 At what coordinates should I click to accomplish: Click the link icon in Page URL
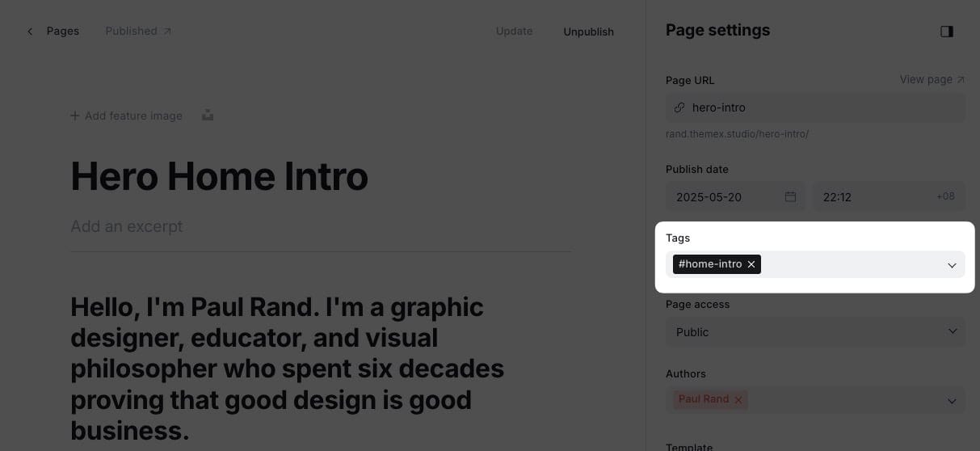[x=679, y=107]
